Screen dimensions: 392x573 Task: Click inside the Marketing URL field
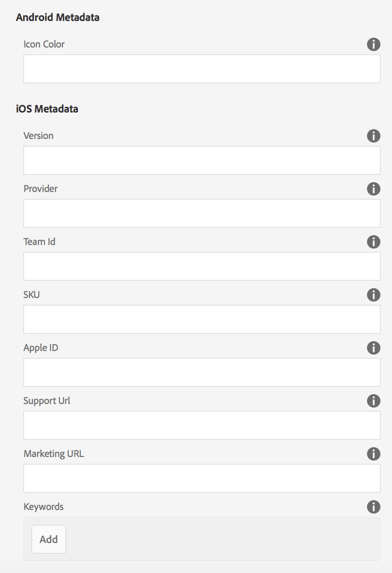[201, 478]
